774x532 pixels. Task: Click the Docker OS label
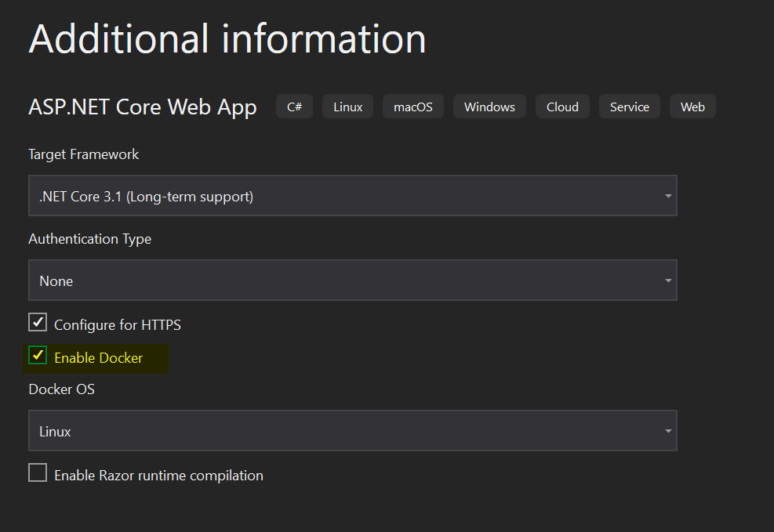pyautogui.click(x=62, y=389)
